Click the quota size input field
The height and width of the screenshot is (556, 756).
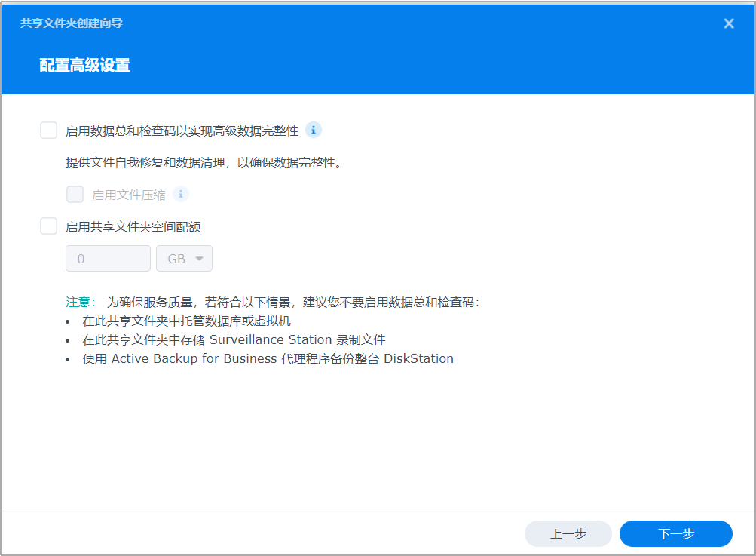108,259
